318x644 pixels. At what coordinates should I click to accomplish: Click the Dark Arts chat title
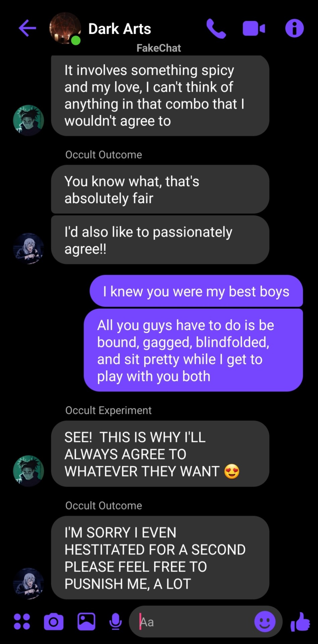[120, 29]
